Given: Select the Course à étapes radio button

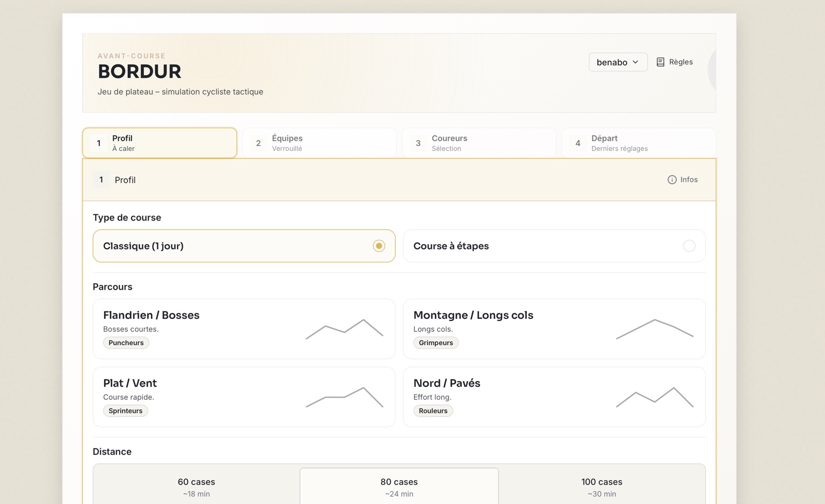Looking at the screenshot, I should (x=689, y=246).
